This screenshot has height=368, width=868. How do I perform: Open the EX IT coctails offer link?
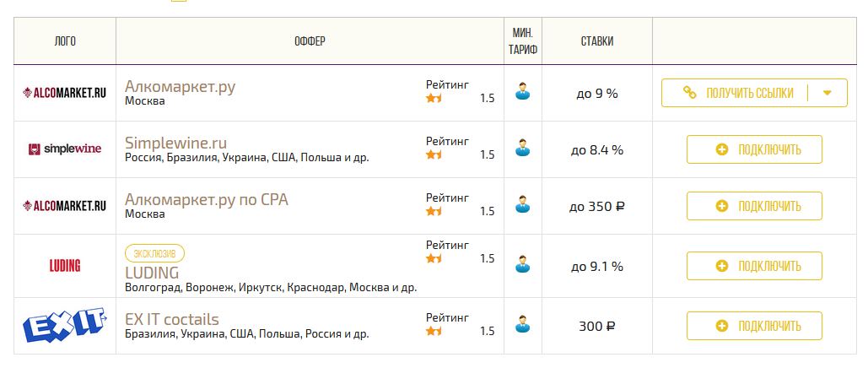(171, 319)
